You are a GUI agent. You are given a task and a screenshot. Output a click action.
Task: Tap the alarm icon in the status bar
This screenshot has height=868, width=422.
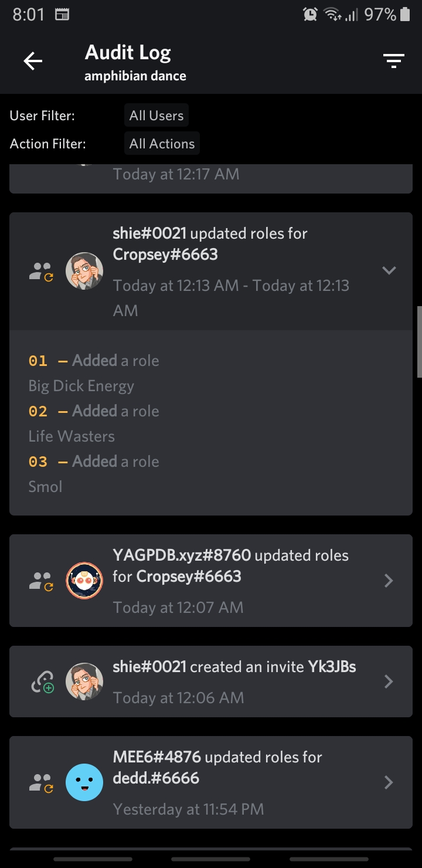310,15
